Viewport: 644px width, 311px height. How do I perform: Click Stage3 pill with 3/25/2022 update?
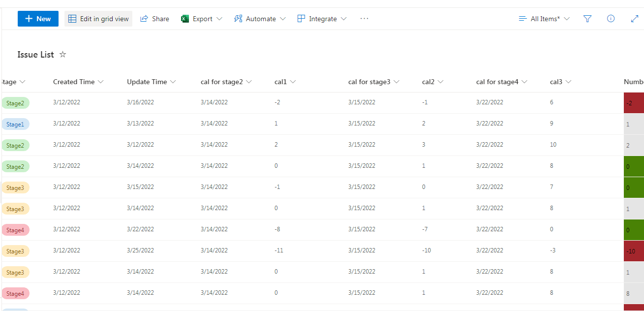tap(15, 251)
